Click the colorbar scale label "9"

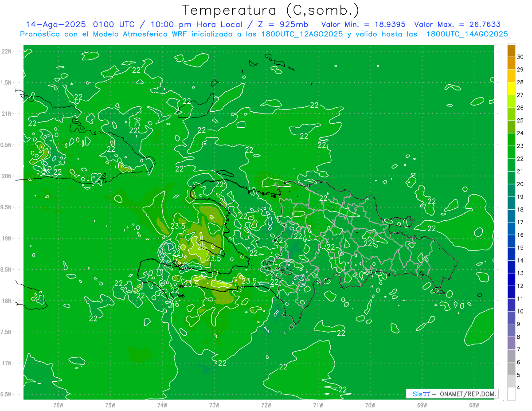pos(519,324)
